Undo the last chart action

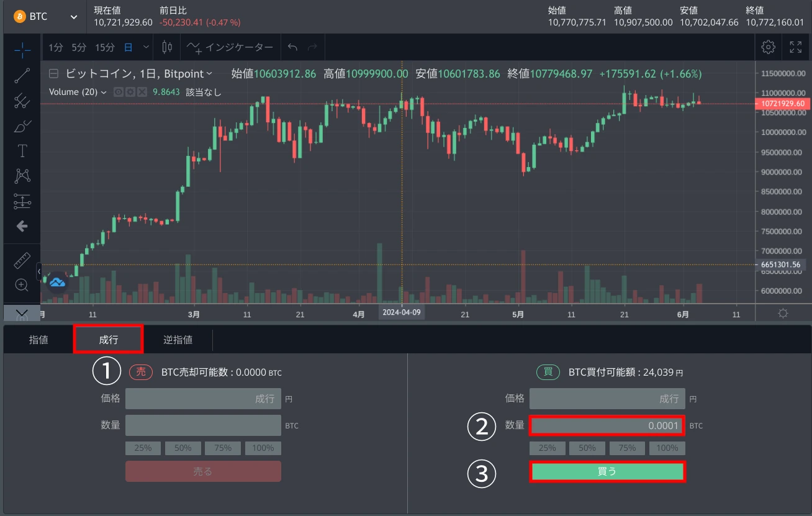(293, 47)
